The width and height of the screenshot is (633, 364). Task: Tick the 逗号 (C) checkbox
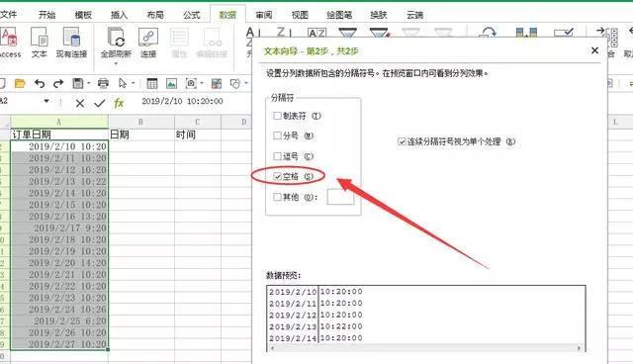277,156
